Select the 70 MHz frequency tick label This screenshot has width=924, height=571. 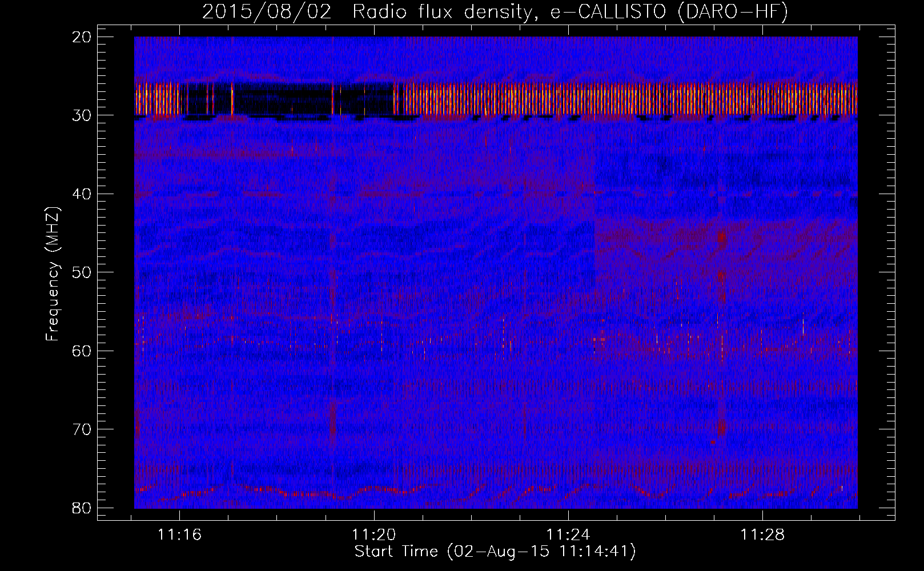pyautogui.click(x=82, y=429)
